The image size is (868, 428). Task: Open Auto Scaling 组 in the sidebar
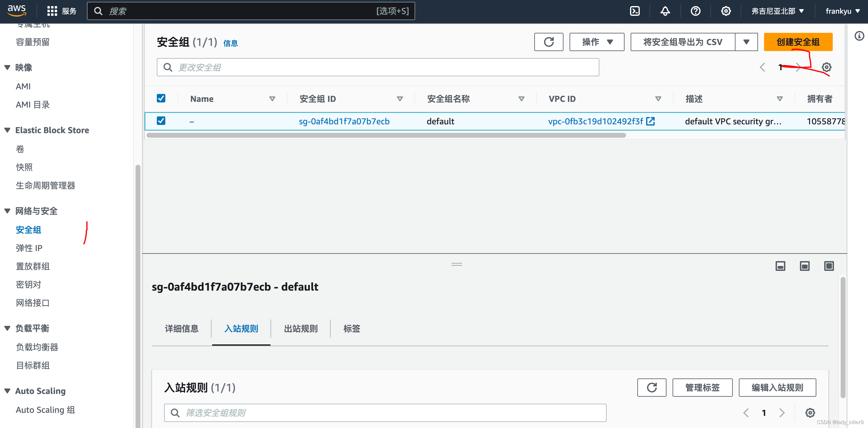[x=45, y=410]
